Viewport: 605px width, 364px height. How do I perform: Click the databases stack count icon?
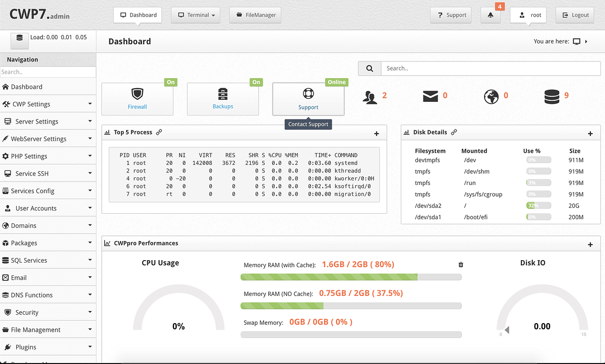pyautogui.click(x=552, y=96)
